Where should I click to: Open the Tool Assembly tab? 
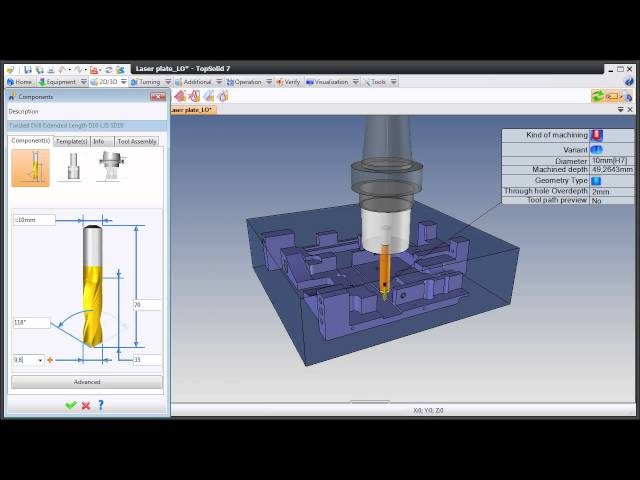137,141
